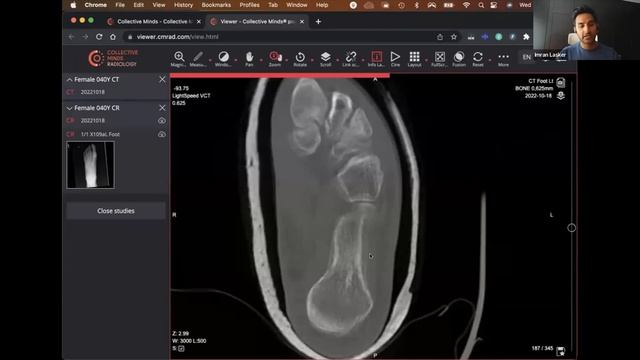Click the download icon below CT Foot label
The width and height of the screenshot is (640, 360).
[561, 96]
